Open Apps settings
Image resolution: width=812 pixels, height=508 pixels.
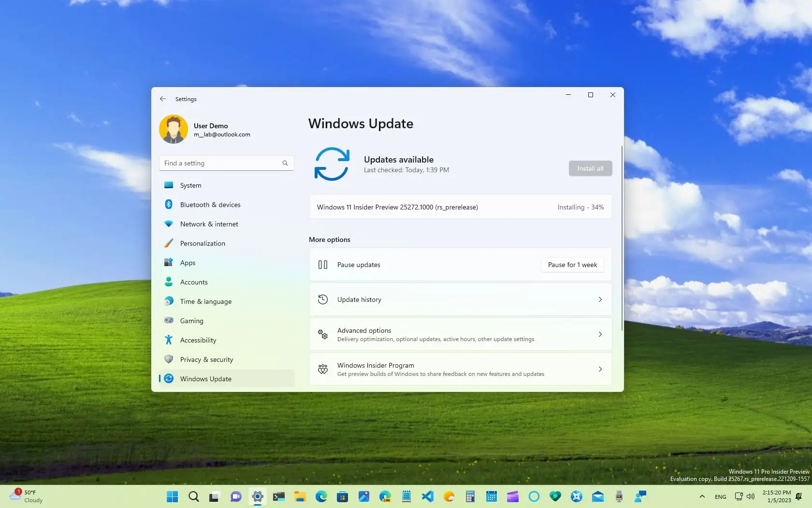188,263
